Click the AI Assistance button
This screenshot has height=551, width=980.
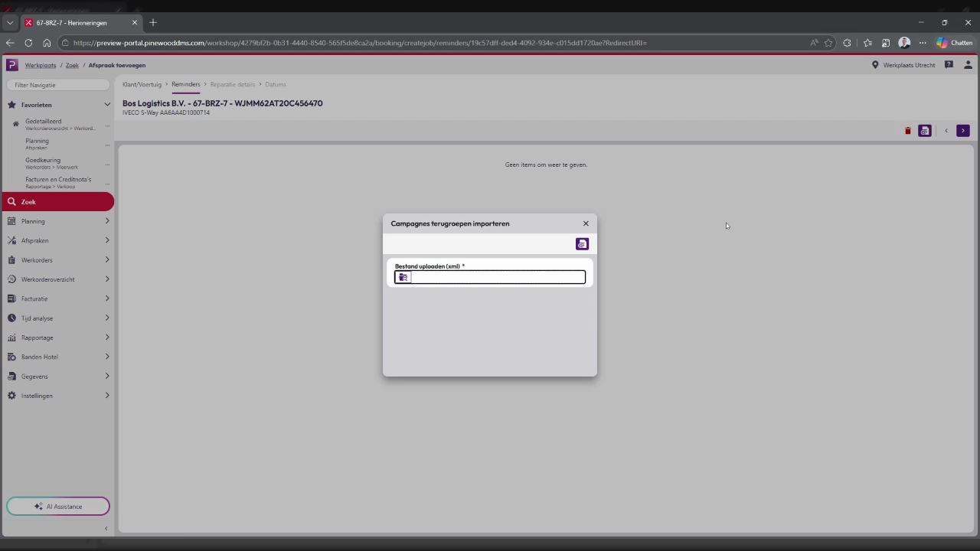[58, 507]
